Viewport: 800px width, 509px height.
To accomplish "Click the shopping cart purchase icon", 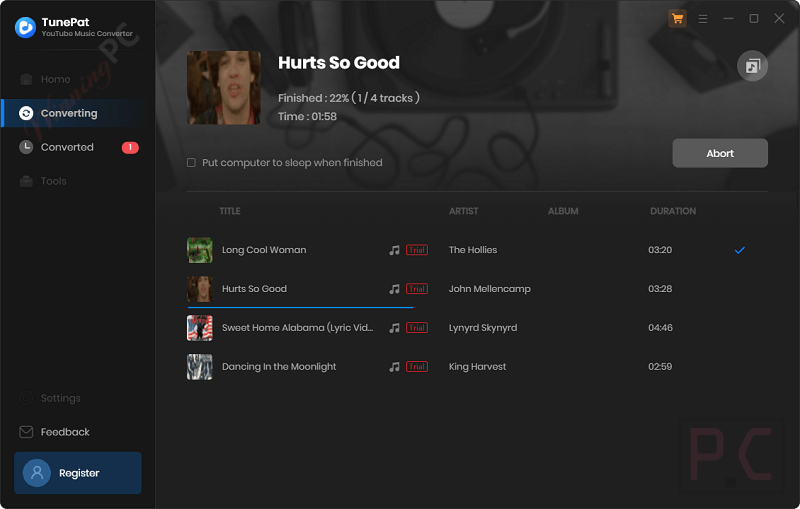I will coord(678,18).
